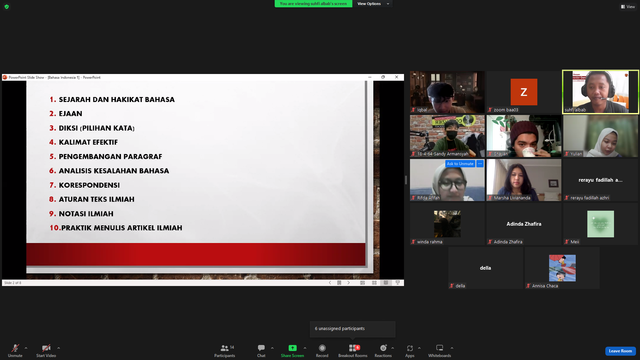Screen dimensions: 640x360
Task: Click slide item 'PRAKTIK MENULIS ARTIKEL ILMIAH'
Action: pyautogui.click(x=122, y=228)
